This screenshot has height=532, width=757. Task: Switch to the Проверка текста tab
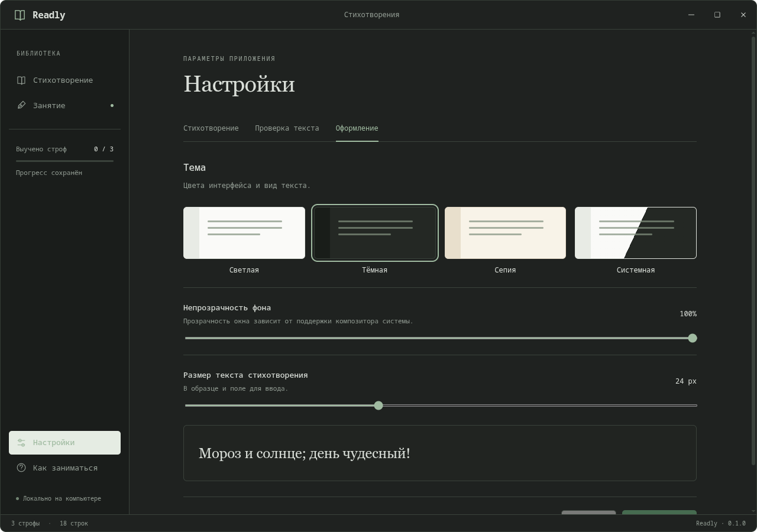[287, 128]
